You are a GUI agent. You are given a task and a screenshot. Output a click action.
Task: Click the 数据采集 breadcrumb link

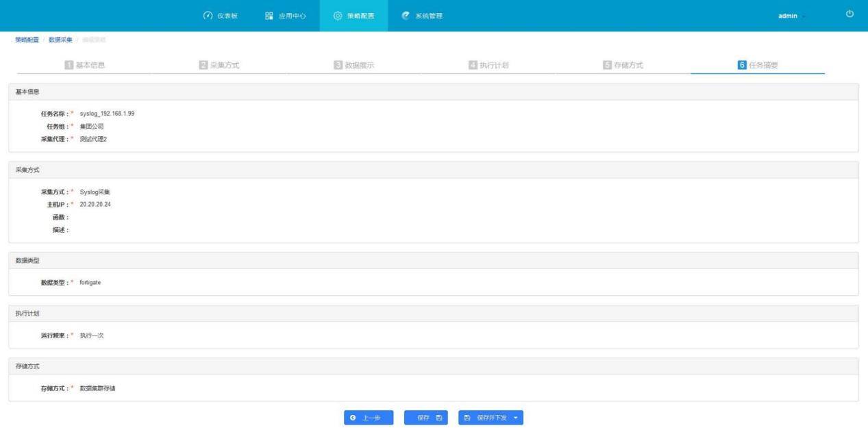60,40
